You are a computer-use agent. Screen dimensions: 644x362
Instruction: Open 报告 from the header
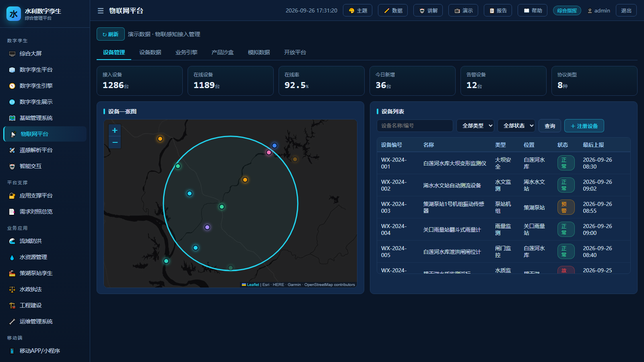click(x=498, y=10)
